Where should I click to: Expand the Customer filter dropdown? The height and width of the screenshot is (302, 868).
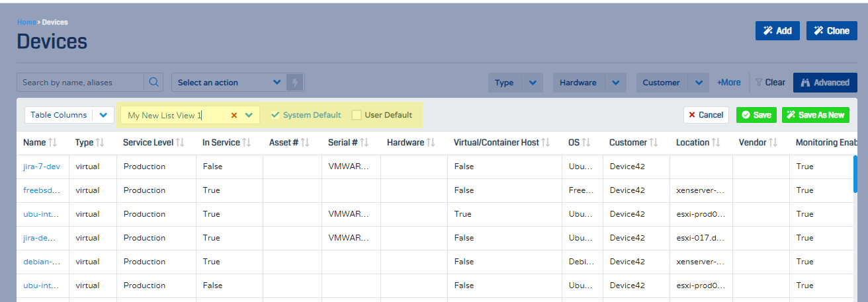(x=699, y=83)
